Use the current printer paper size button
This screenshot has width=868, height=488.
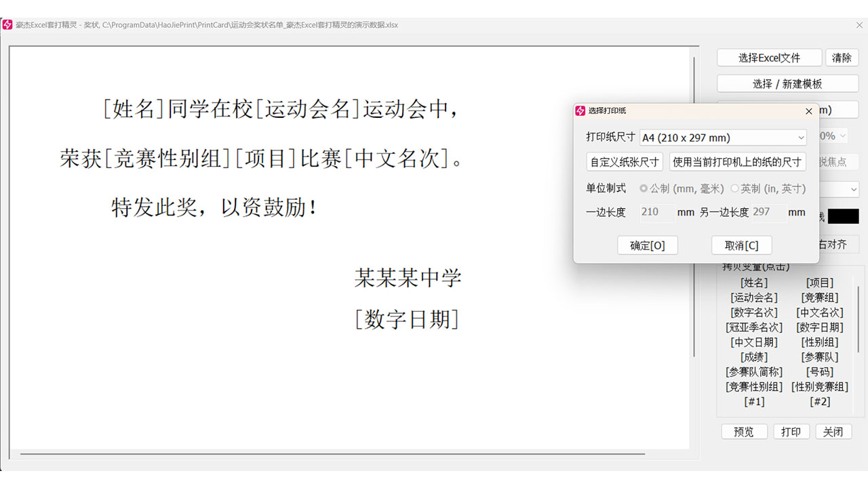click(x=737, y=162)
